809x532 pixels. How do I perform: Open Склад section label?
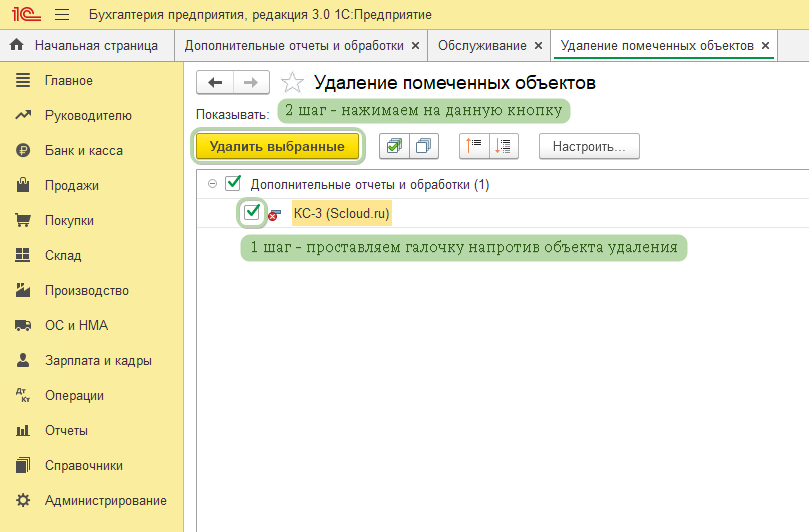(63, 255)
